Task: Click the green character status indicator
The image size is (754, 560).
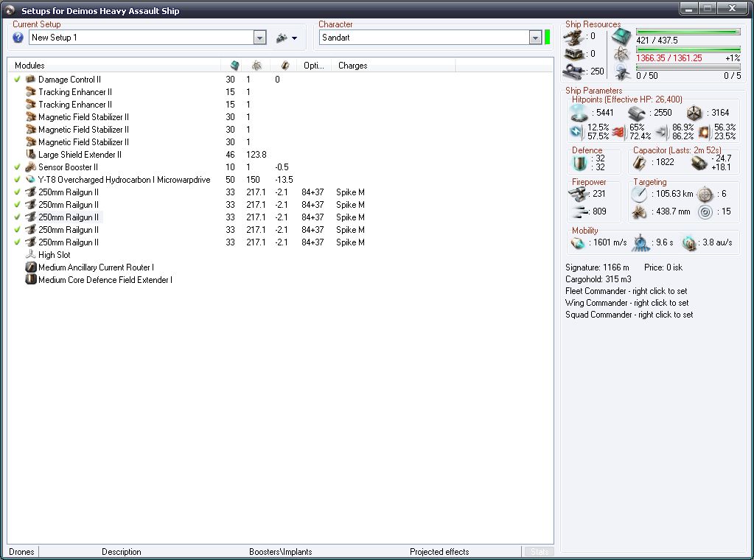Action: pyautogui.click(x=547, y=38)
